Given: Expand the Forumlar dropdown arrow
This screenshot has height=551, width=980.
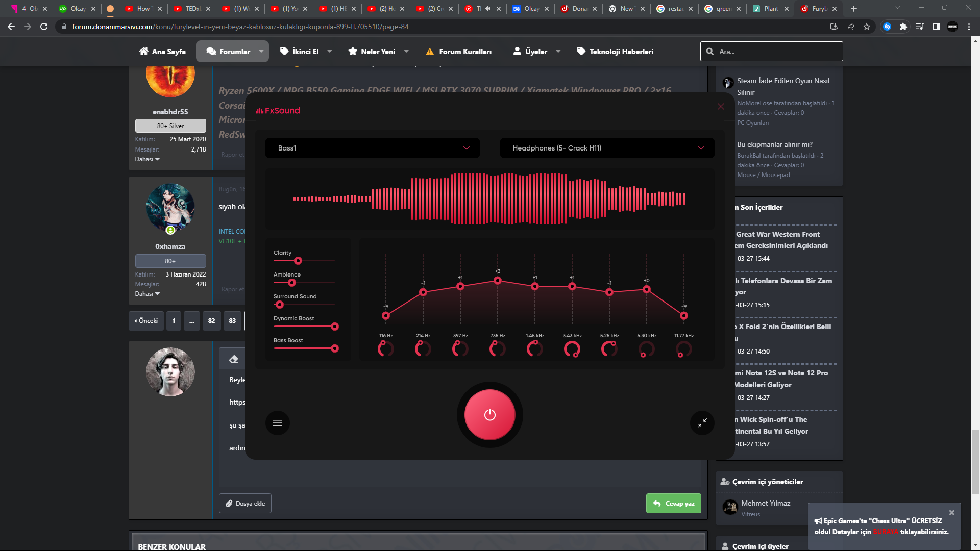Looking at the screenshot, I should [261, 52].
